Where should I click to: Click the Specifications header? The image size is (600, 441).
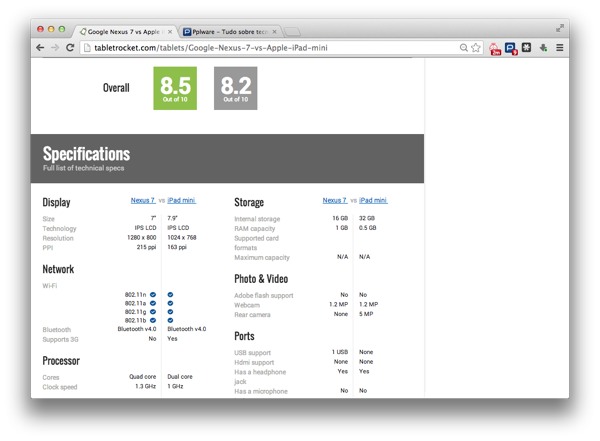tap(86, 154)
